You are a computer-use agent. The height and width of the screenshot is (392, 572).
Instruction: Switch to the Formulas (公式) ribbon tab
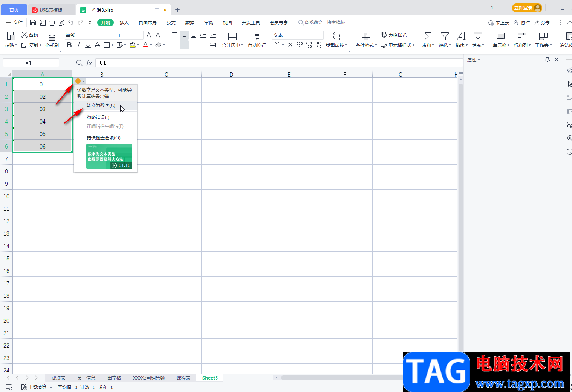pos(171,23)
